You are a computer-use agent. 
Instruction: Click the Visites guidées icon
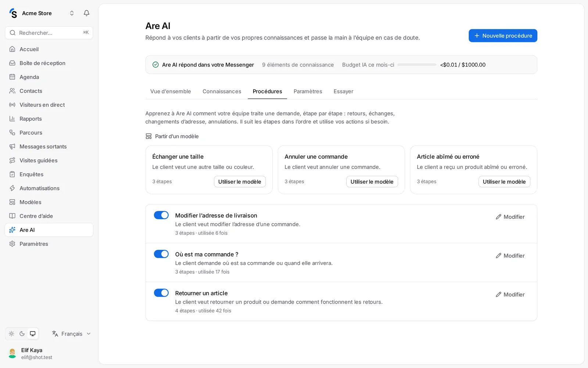point(12,160)
